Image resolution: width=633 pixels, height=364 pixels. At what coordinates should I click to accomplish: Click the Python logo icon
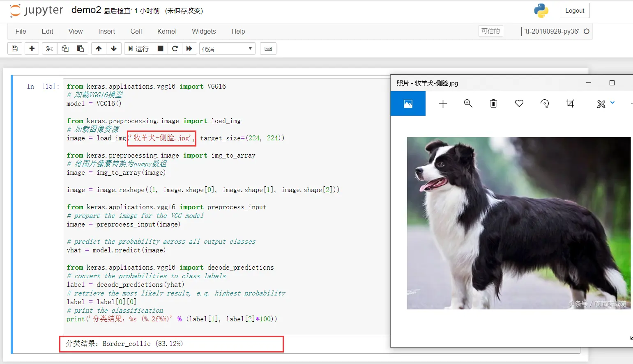[x=541, y=11]
